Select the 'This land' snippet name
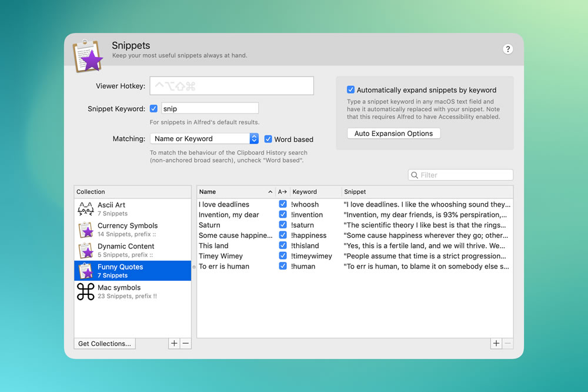The height and width of the screenshot is (392, 588). point(213,245)
